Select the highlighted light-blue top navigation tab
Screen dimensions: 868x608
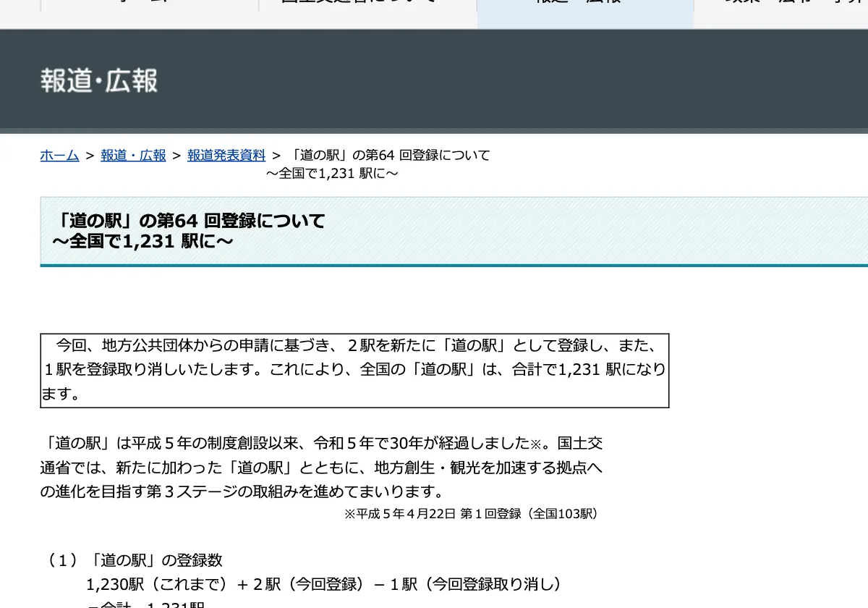(x=585, y=14)
